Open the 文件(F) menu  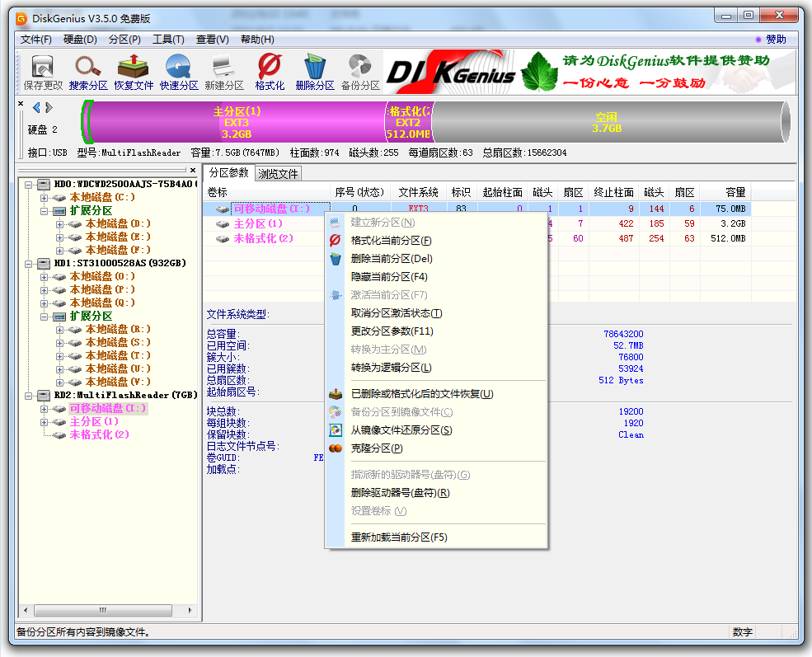35,40
